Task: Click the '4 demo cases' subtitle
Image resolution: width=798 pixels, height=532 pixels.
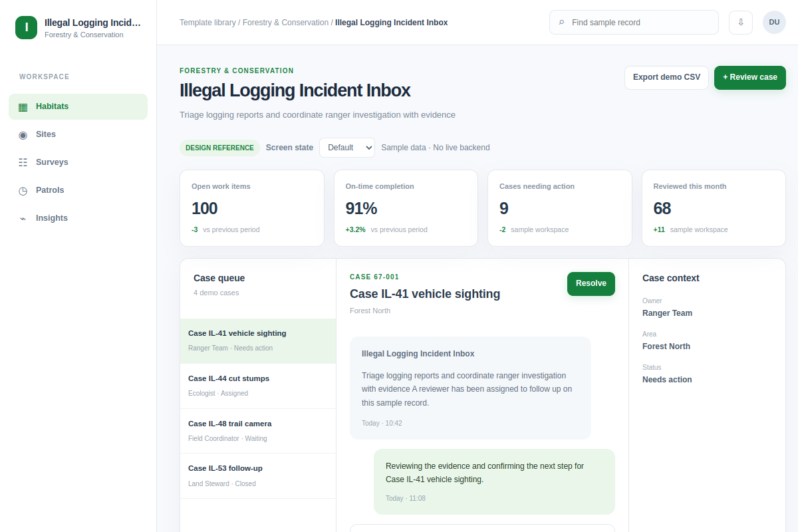Action: pyautogui.click(x=216, y=293)
